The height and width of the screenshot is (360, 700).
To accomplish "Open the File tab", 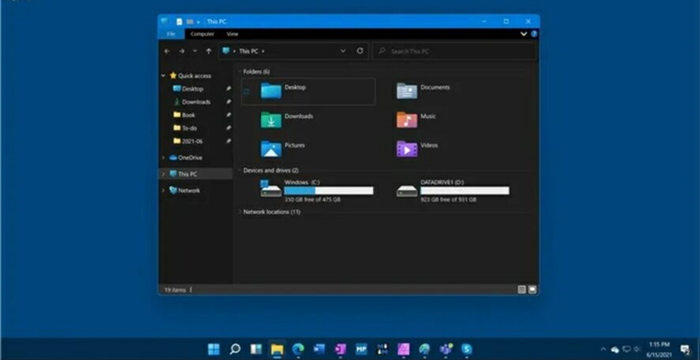I will click(171, 34).
